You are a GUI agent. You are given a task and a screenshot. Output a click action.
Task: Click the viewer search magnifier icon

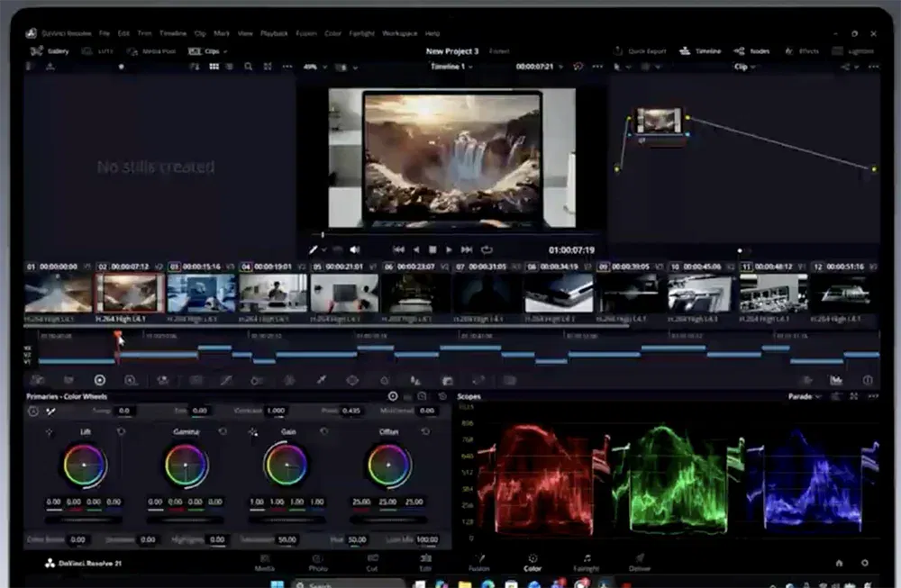249,67
